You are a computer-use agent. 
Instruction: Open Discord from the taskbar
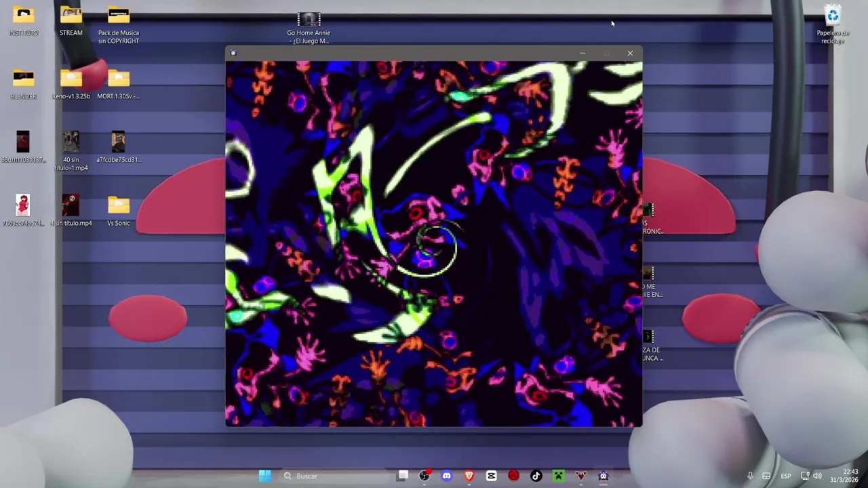[446, 476]
